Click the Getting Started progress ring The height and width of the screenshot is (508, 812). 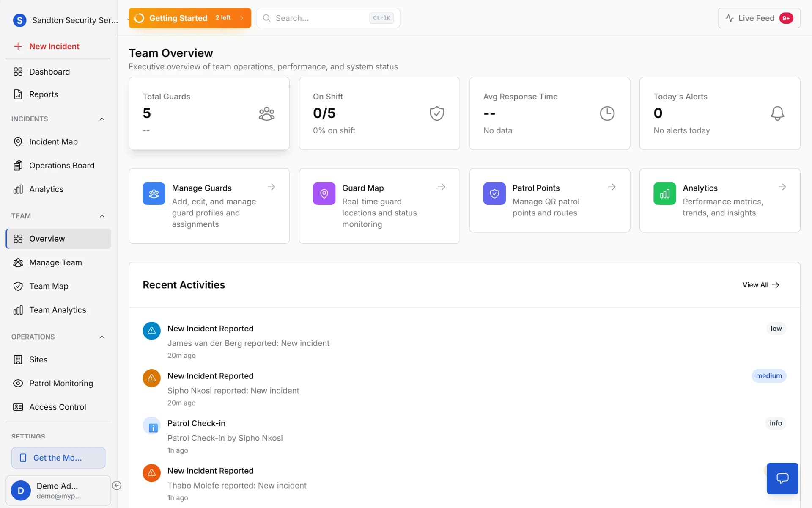pyautogui.click(x=140, y=18)
